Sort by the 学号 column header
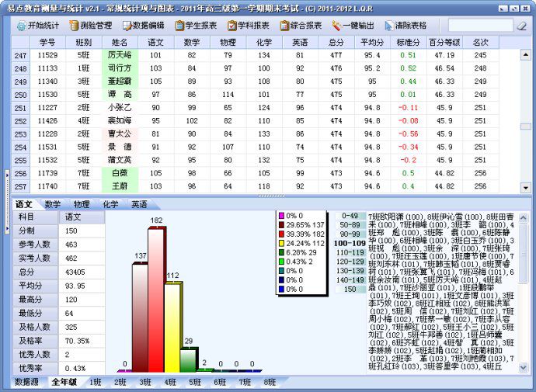The image size is (536, 392). click(47, 43)
